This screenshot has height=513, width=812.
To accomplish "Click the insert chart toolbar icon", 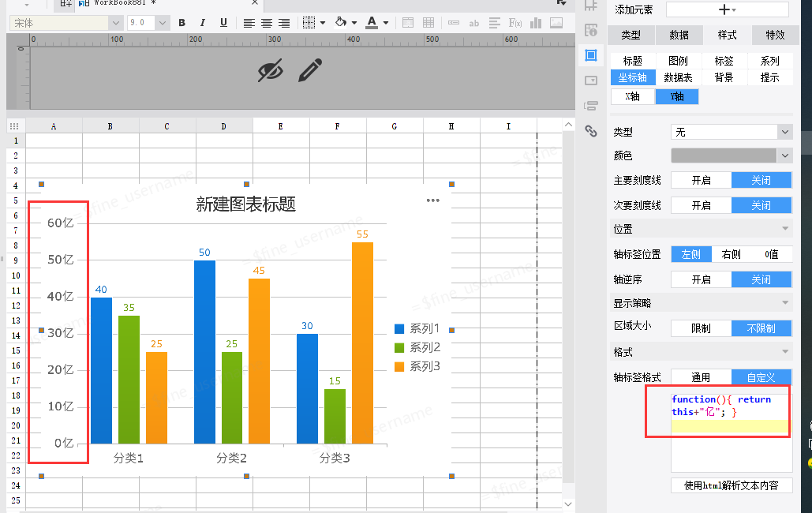I will [x=536, y=23].
